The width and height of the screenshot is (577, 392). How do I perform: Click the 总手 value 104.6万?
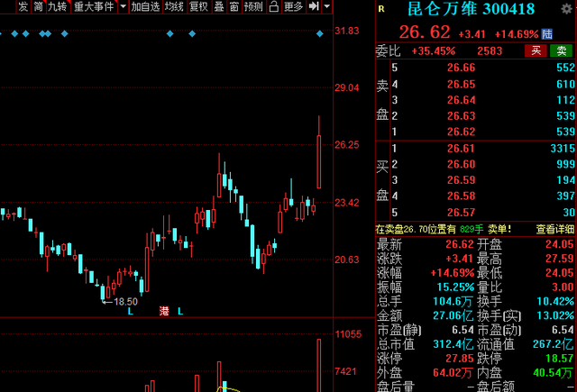click(x=453, y=302)
